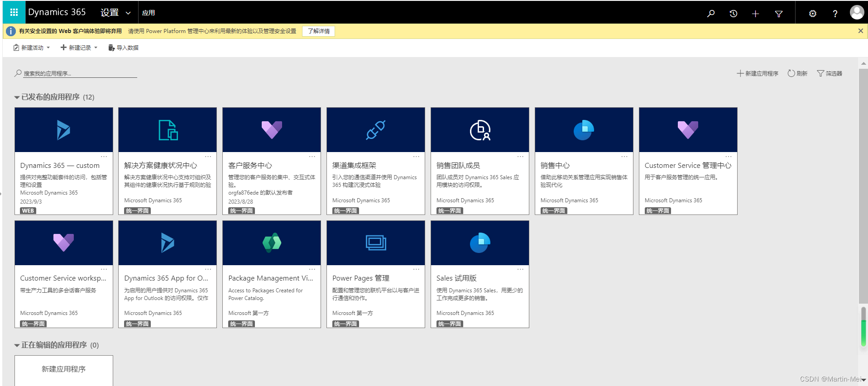Image resolution: width=868 pixels, height=386 pixels.
Task: Open more options for Sales 试用版 tile
Action: click(x=521, y=269)
